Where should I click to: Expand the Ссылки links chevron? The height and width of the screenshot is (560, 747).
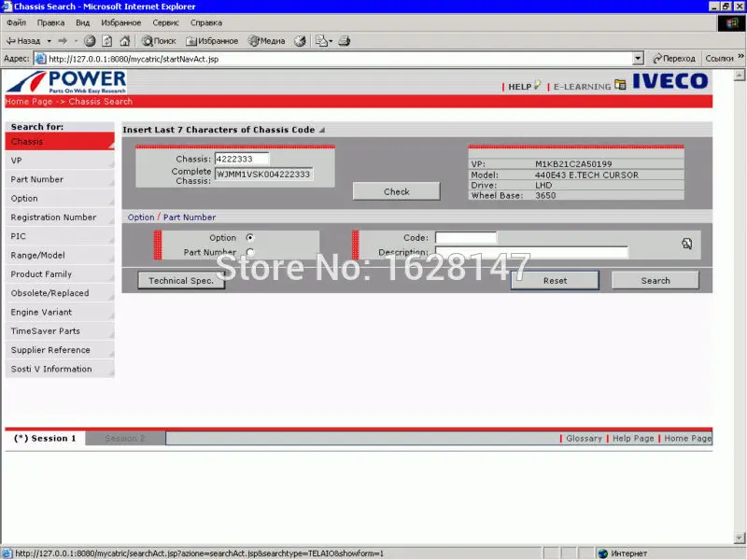coord(740,56)
